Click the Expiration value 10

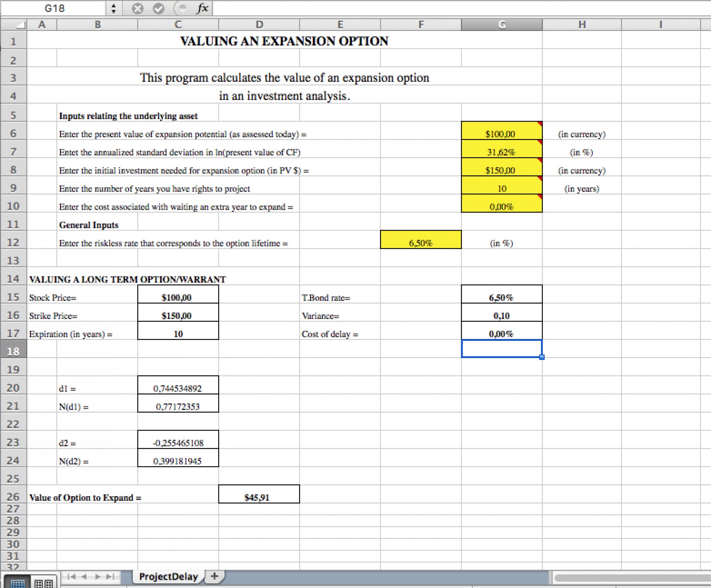click(178, 330)
